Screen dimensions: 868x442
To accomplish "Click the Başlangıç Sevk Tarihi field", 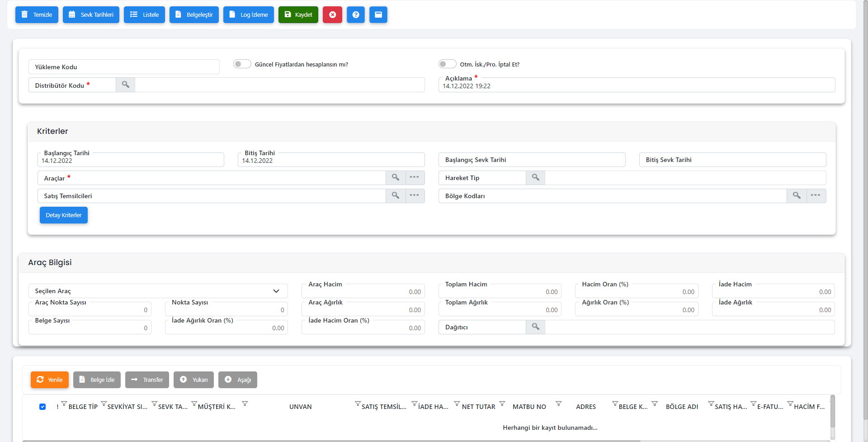I will 532,160.
